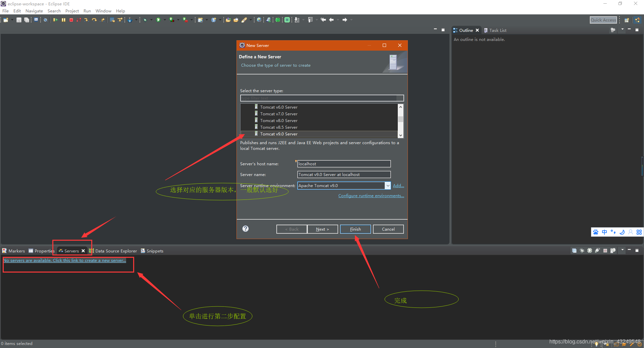Click the Server's host name field
Screen dimensions: 644x348
(344, 164)
